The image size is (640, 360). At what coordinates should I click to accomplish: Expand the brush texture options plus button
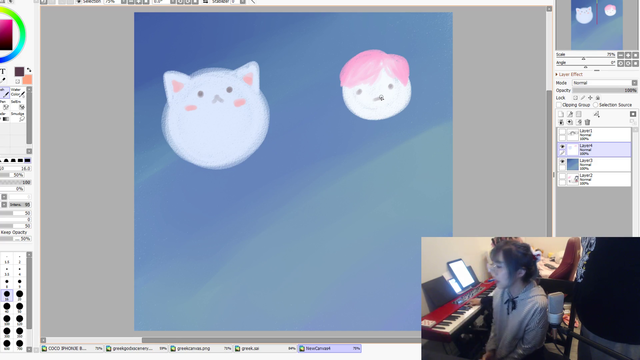[4, 197]
